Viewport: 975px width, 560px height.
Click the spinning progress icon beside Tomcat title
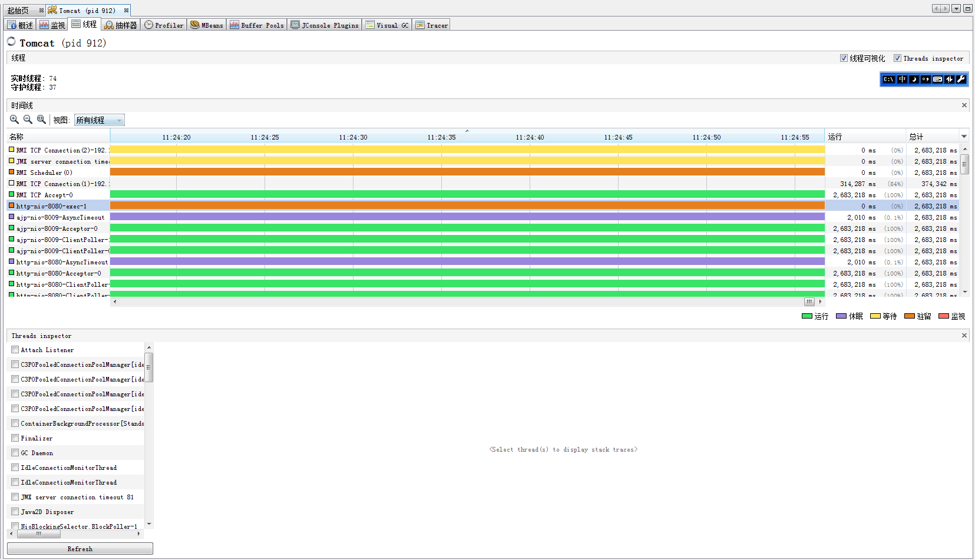coord(11,41)
